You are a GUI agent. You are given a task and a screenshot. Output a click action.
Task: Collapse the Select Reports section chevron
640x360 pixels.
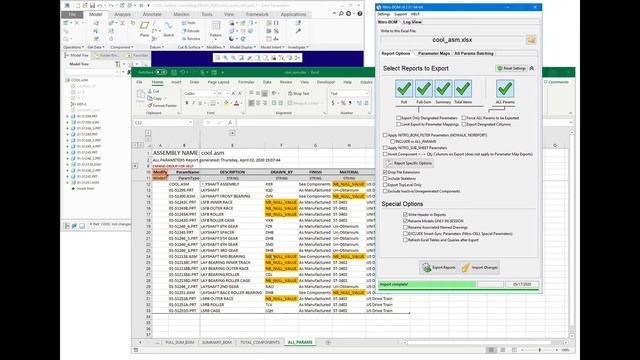pos(532,68)
